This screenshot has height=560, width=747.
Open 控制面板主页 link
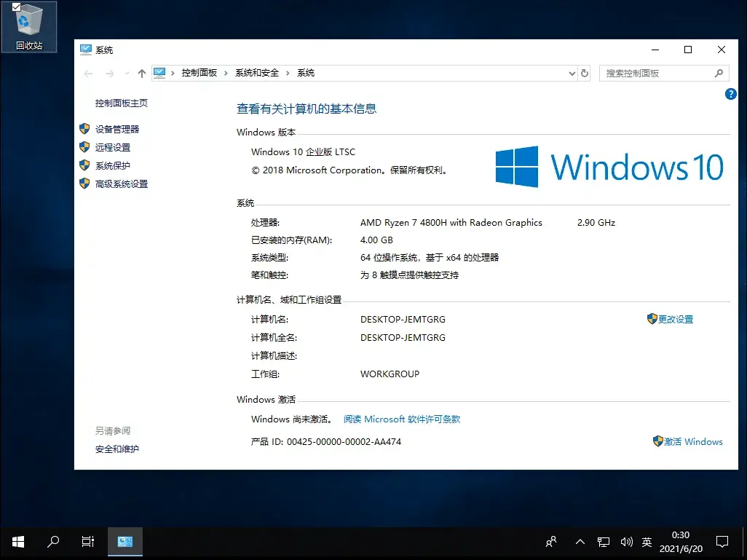pos(121,103)
